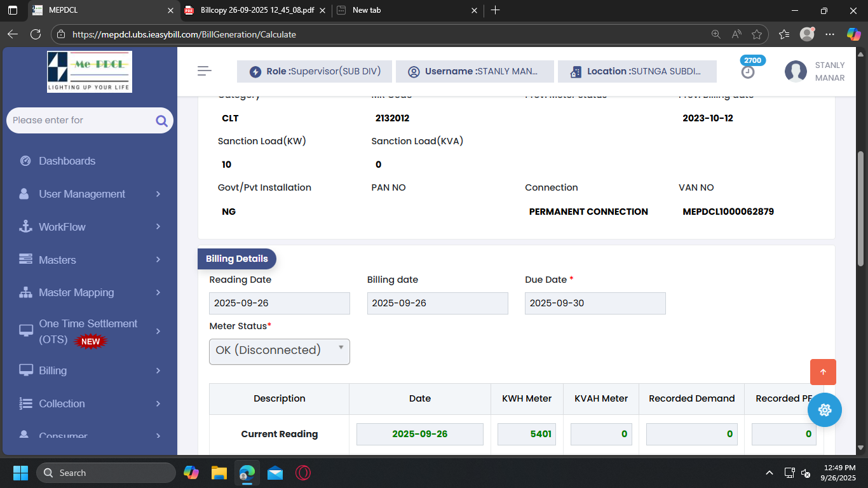Expand One Time Settlement menu
The image size is (868, 488).
coord(89,332)
